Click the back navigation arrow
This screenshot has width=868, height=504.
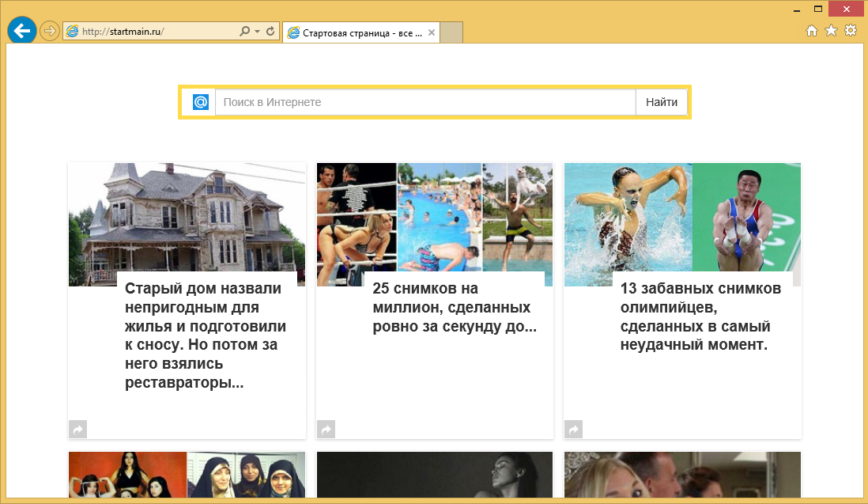tap(21, 30)
